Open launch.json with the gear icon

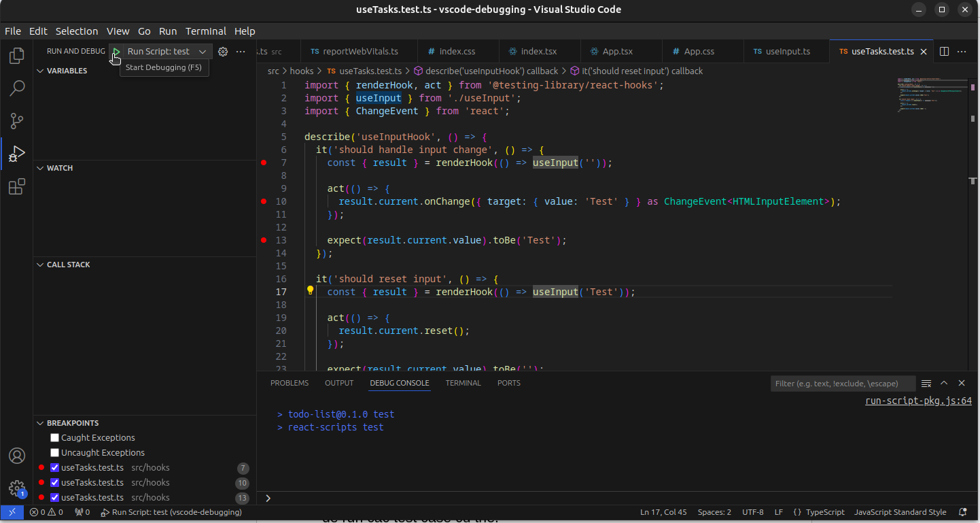click(x=222, y=52)
